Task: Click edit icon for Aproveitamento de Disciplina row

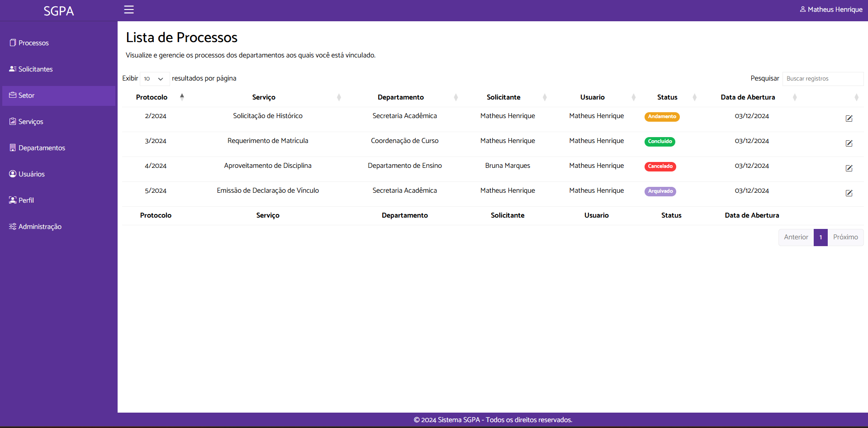Action: click(x=849, y=168)
